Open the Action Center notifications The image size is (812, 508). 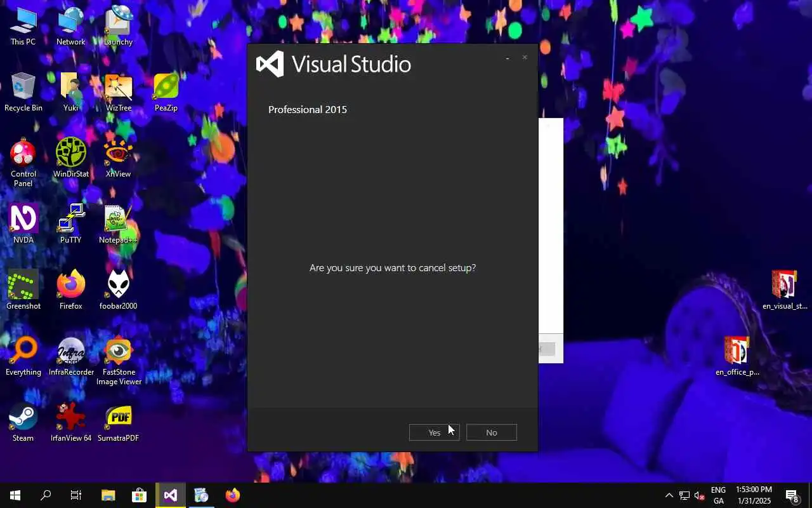pos(792,495)
